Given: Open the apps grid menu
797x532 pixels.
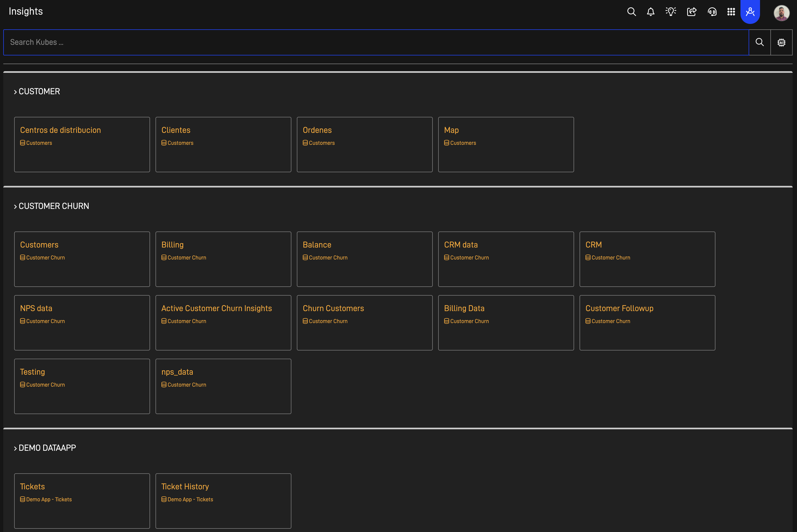Looking at the screenshot, I should (x=731, y=11).
